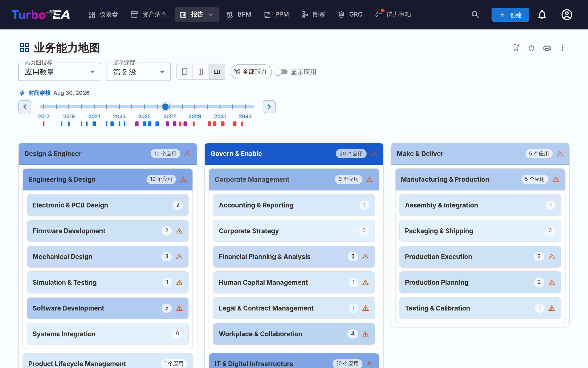Open the notifications bell
Viewport: 588px width, 368px height.
tap(542, 14)
